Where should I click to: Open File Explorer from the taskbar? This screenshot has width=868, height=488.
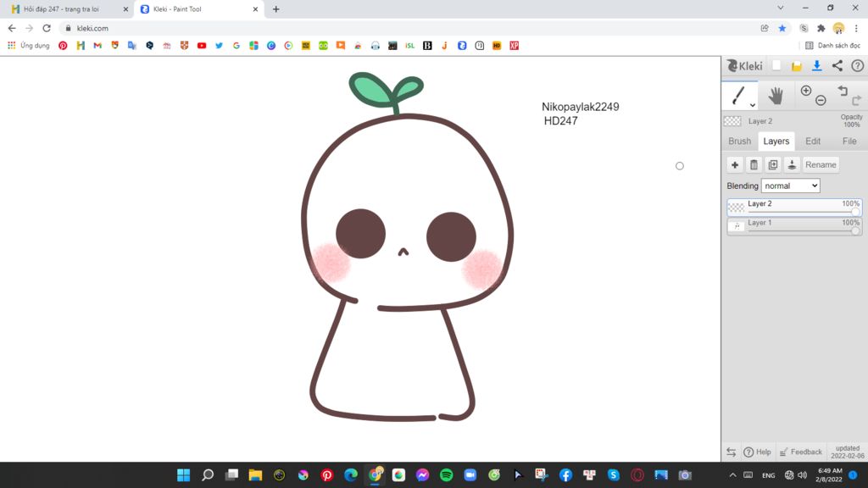click(x=255, y=475)
